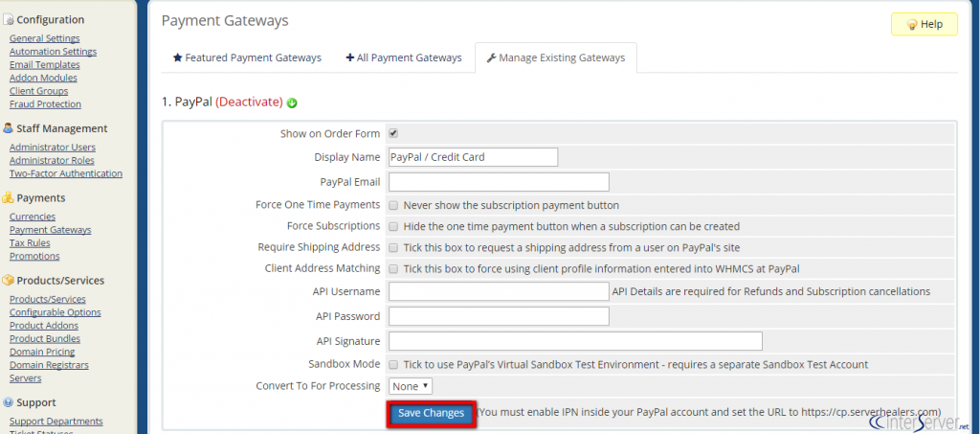Open Promotions link
The width and height of the screenshot is (980, 434).
tap(34, 256)
